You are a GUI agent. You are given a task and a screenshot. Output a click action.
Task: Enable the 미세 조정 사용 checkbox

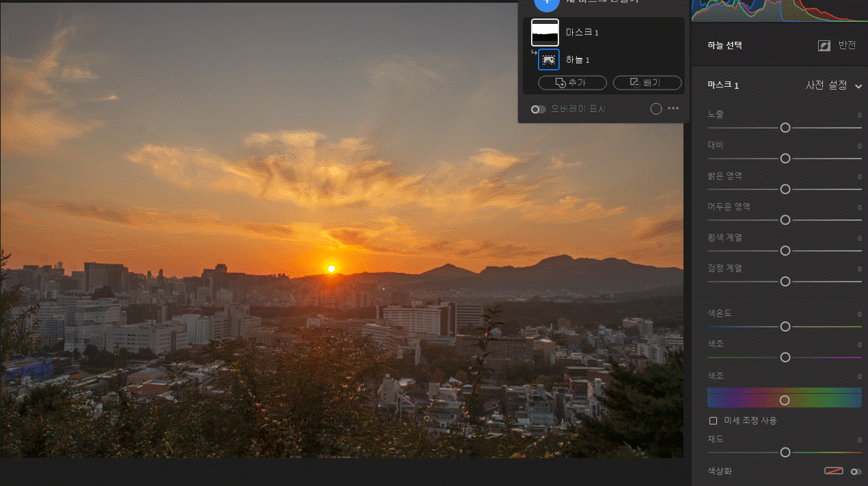coord(713,420)
